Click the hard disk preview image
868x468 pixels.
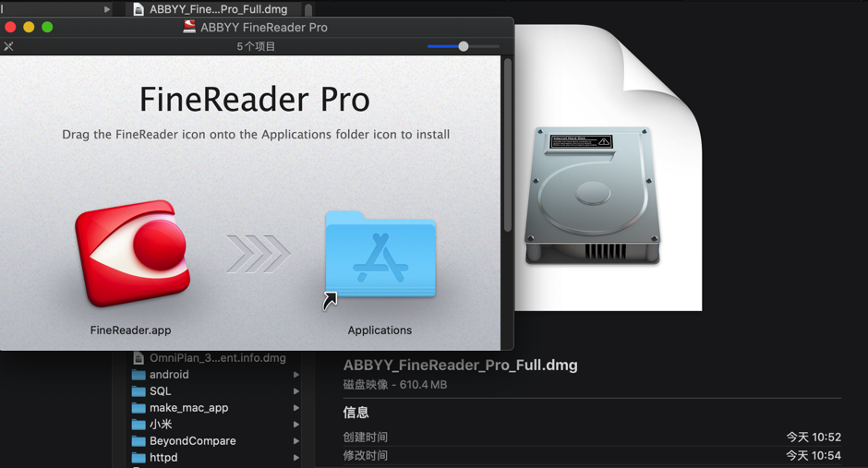[x=592, y=196]
